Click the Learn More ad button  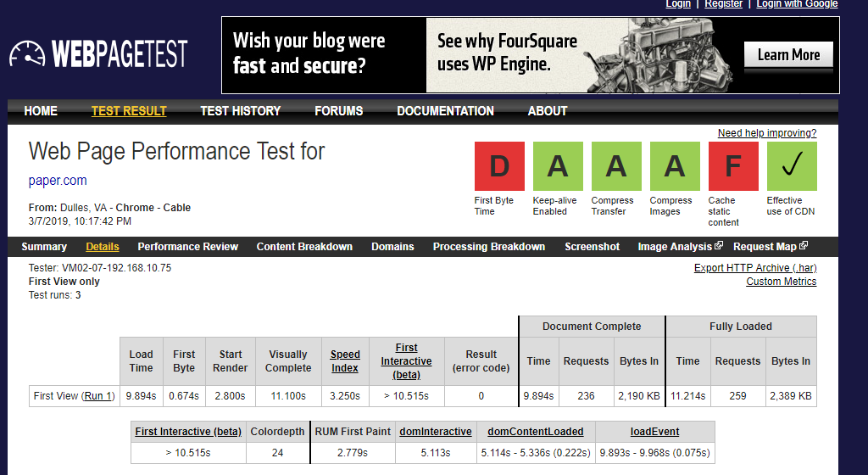tap(788, 55)
